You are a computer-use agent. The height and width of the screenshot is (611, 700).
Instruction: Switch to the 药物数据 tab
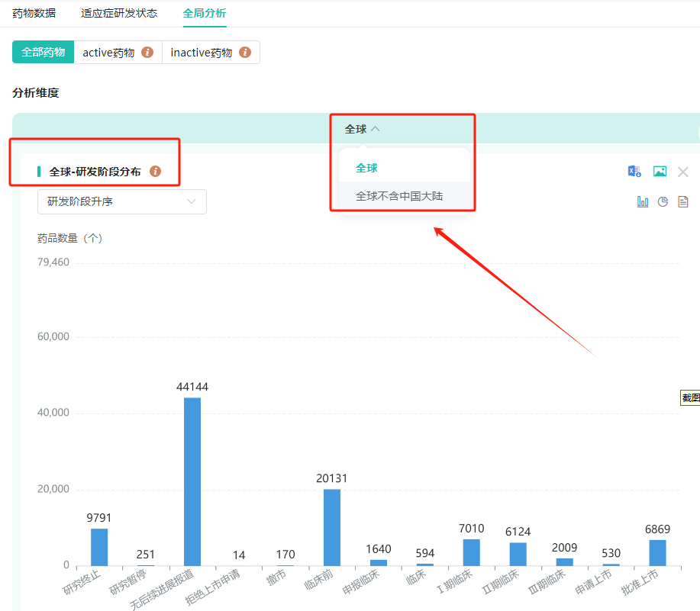point(34,13)
